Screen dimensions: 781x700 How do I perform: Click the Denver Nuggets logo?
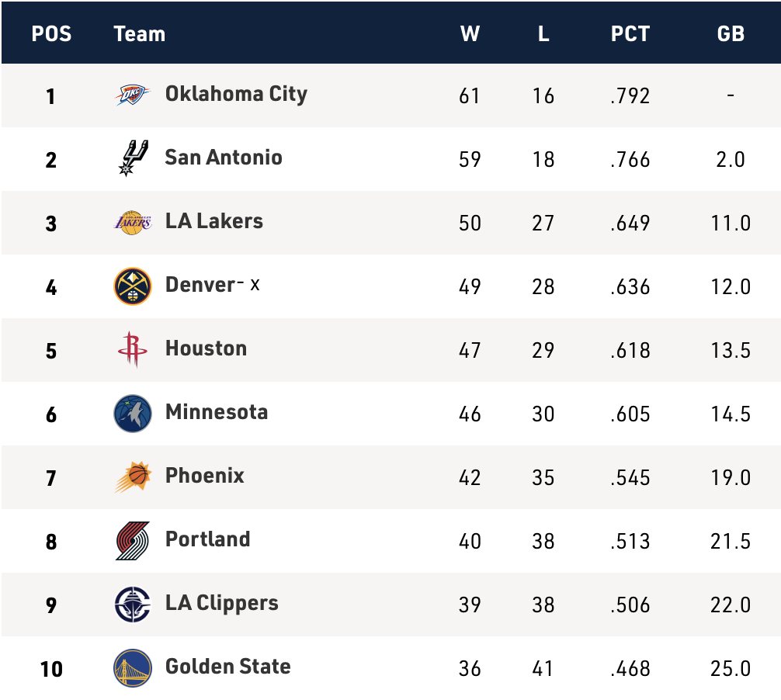[132, 286]
